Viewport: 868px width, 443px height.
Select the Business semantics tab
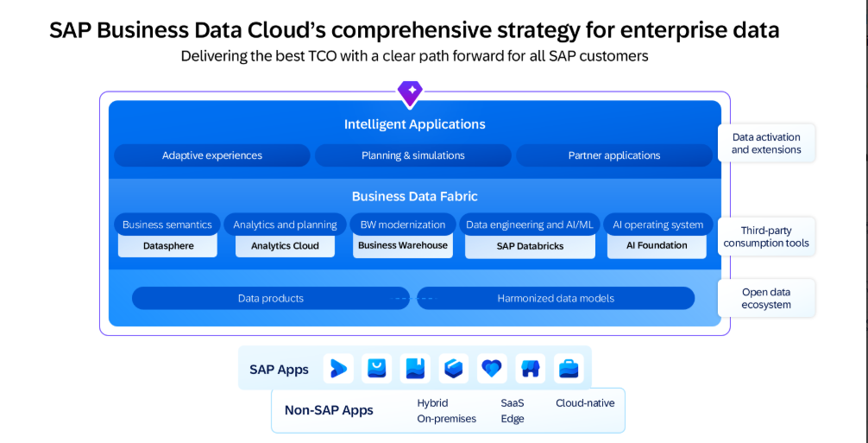click(x=167, y=225)
